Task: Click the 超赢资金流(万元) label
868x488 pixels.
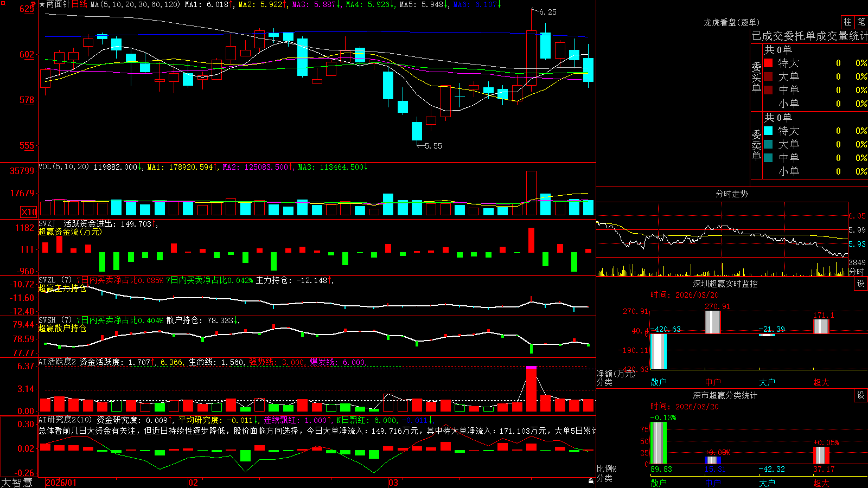Action: [70, 232]
